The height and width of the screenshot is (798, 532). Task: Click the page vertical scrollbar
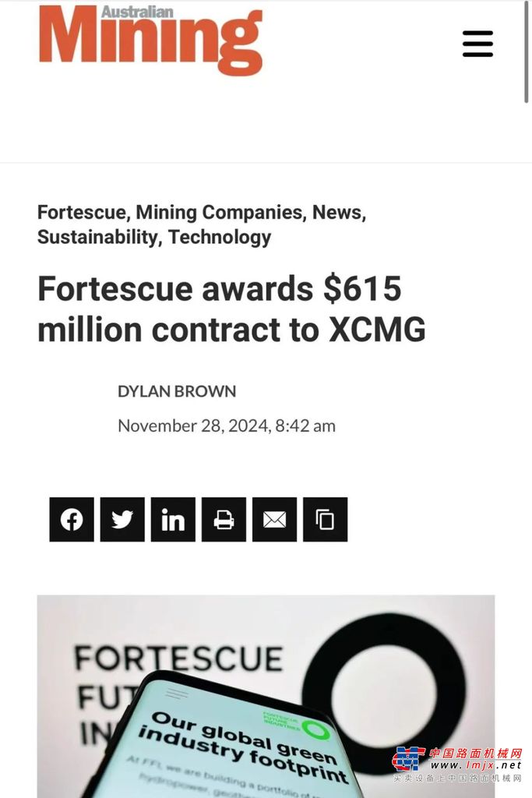(x=527, y=52)
